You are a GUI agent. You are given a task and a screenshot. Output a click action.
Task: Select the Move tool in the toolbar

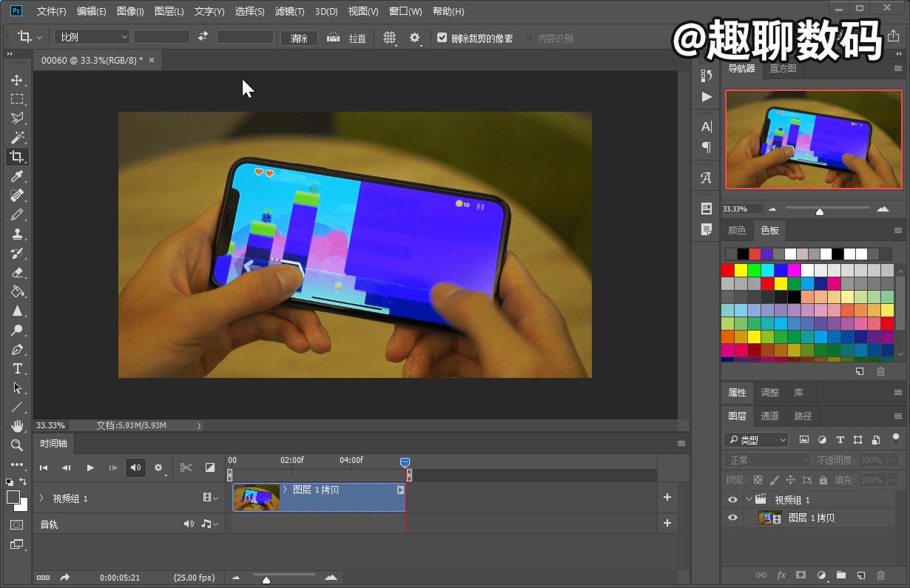tap(16, 81)
